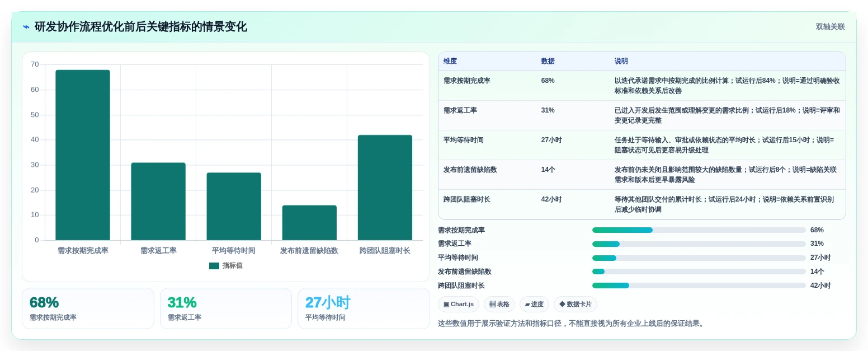Image resolution: width=868 pixels, height=351 pixels.
Task: Select the 表格 tag chip
Action: 499,305
